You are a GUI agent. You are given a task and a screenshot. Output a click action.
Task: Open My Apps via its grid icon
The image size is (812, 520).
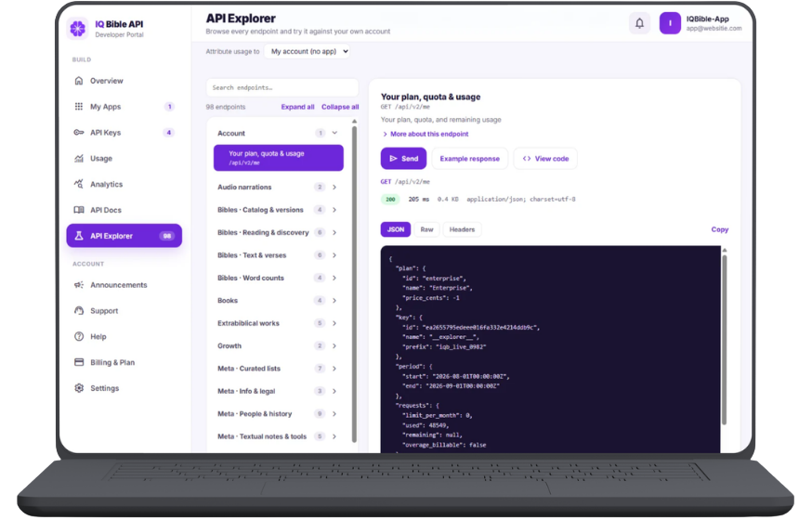[79, 107]
